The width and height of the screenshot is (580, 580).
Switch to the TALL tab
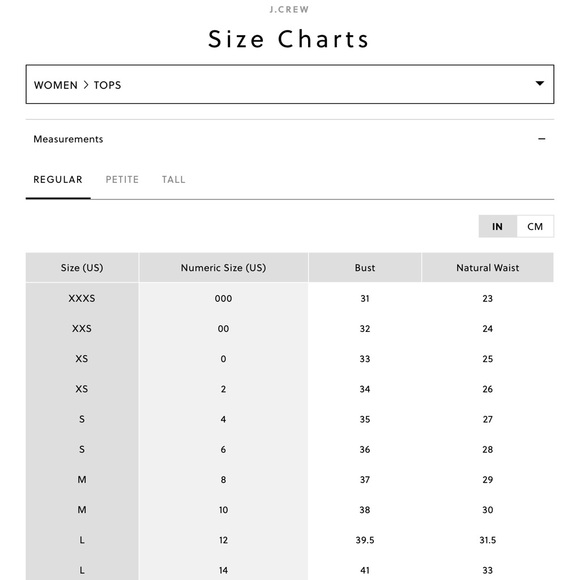[173, 180]
